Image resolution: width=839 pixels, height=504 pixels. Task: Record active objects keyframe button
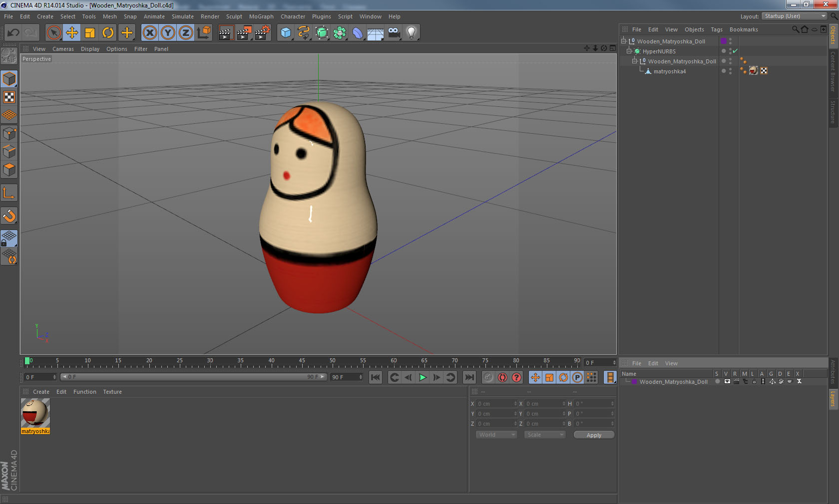488,377
